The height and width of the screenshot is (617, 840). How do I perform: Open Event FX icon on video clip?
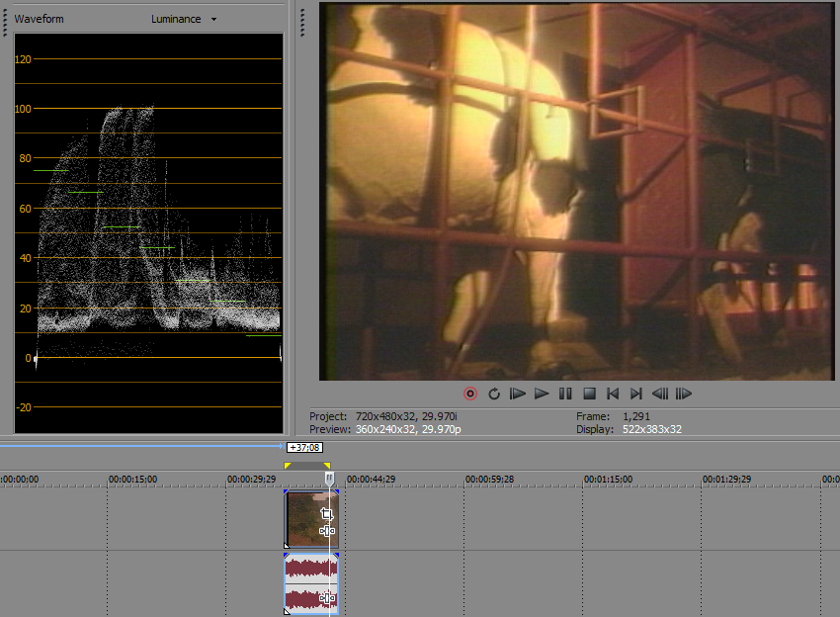(327, 531)
